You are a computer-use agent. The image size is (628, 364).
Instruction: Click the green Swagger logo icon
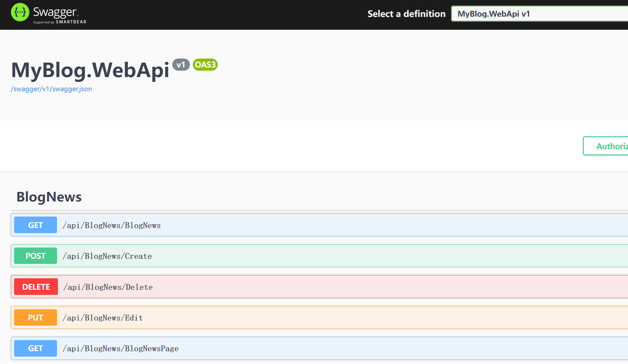click(x=20, y=12)
